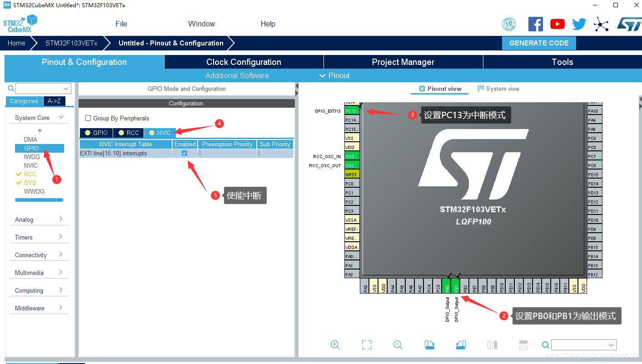Select DMA in System Core list
This screenshot has height=364, width=642.
pos(31,140)
